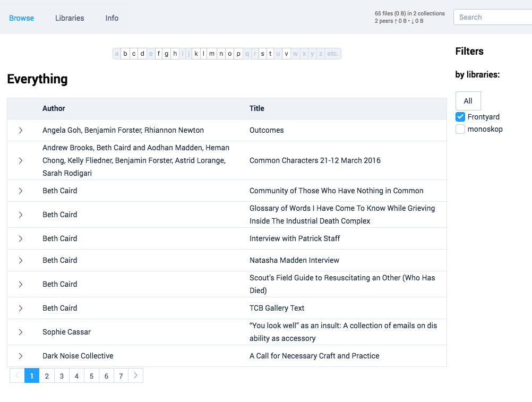Filter by letter v in alphabet bar
This screenshot has width=532, height=402.
point(286,54)
